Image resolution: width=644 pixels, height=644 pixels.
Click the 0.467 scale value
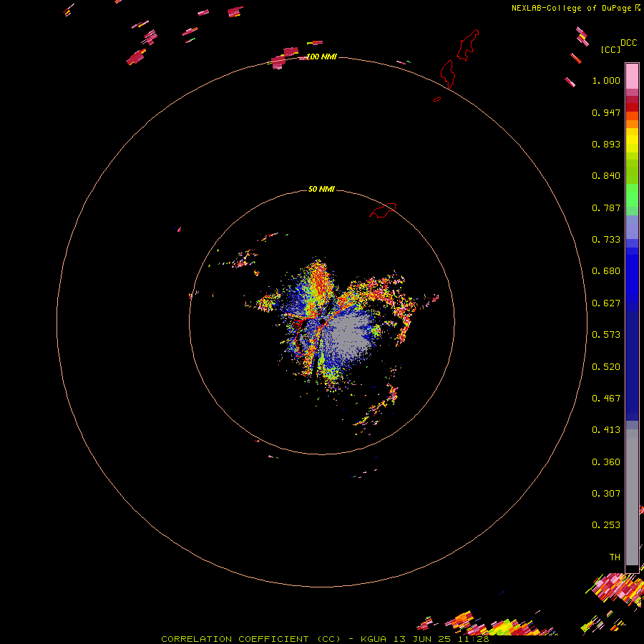[x=606, y=399]
